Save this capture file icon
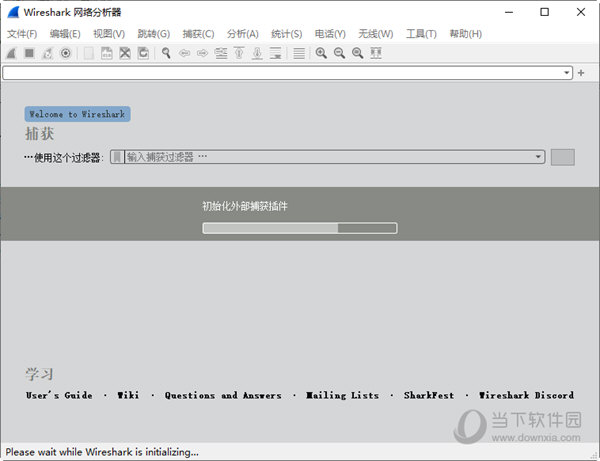Screen dimensions: 600x461 point(107,53)
